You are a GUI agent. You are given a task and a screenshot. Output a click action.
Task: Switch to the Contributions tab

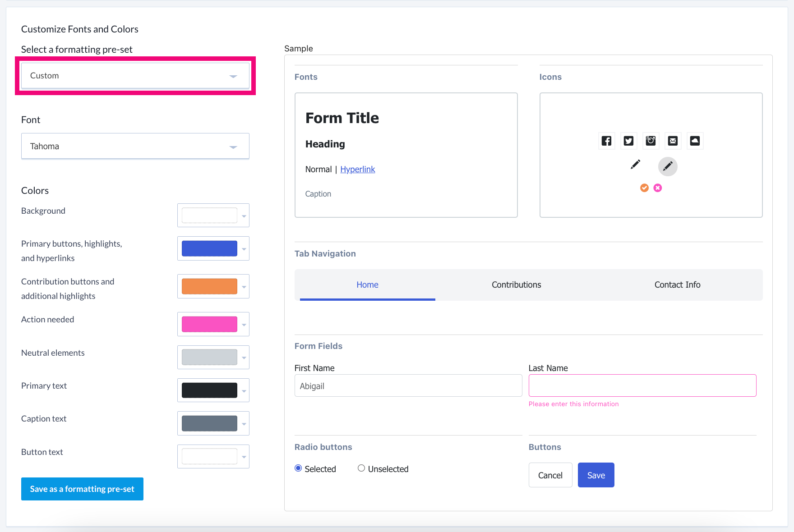(x=516, y=285)
